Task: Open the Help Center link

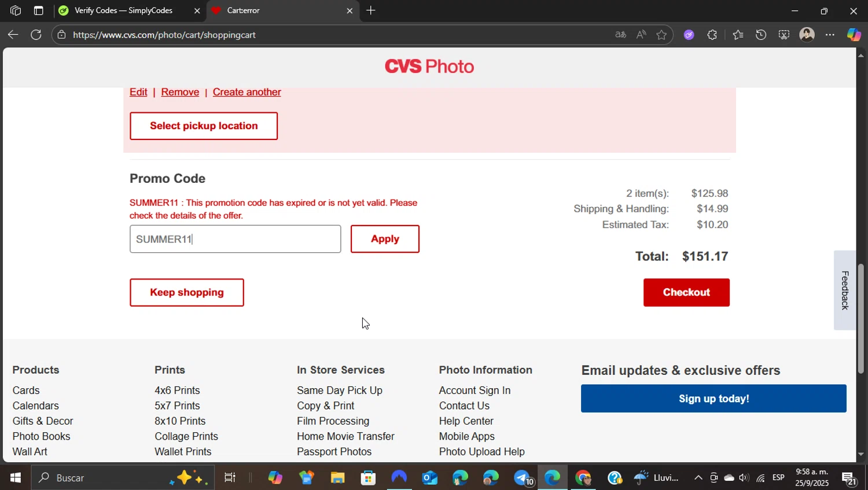Action: coord(466,421)
